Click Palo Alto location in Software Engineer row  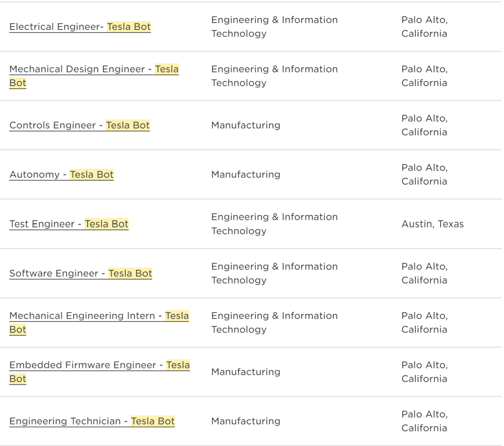424,273
